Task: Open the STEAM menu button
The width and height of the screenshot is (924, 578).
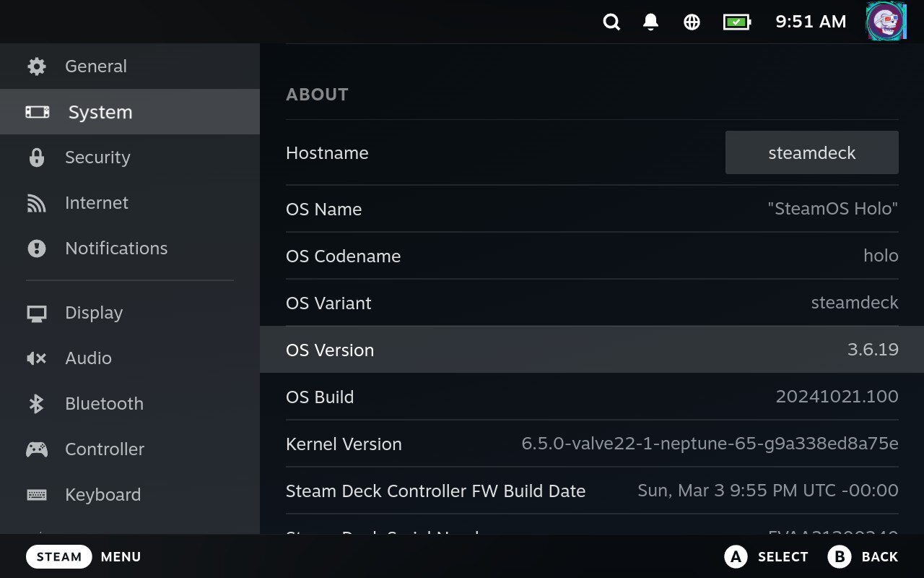Action: [59, 556]
